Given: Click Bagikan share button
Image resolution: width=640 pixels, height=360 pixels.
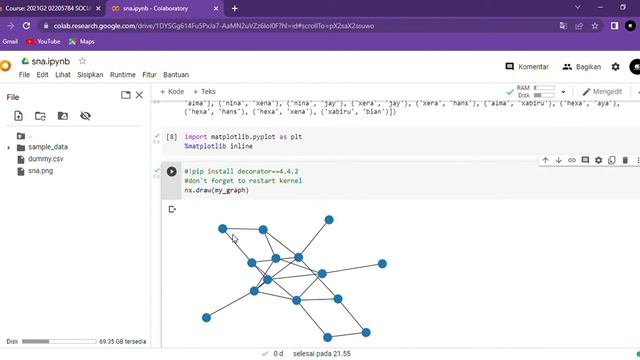Looking at the screenshot, I should pyautogui.click(x=582, y=67).
